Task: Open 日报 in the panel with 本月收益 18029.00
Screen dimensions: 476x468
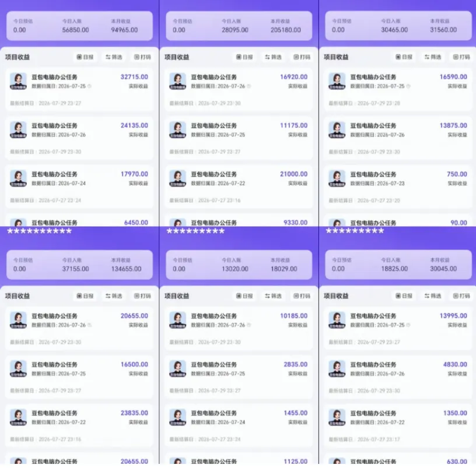Action: tap(244, 296)
